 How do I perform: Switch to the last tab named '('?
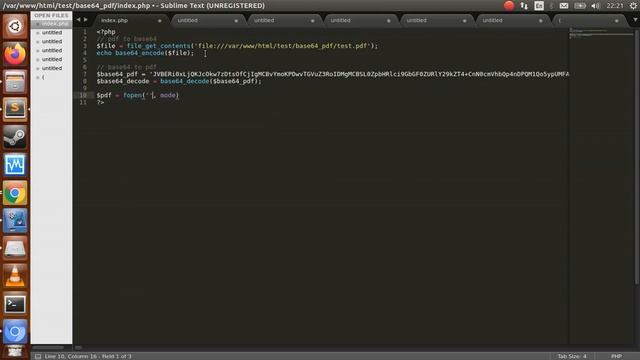[x=589, y=20]
